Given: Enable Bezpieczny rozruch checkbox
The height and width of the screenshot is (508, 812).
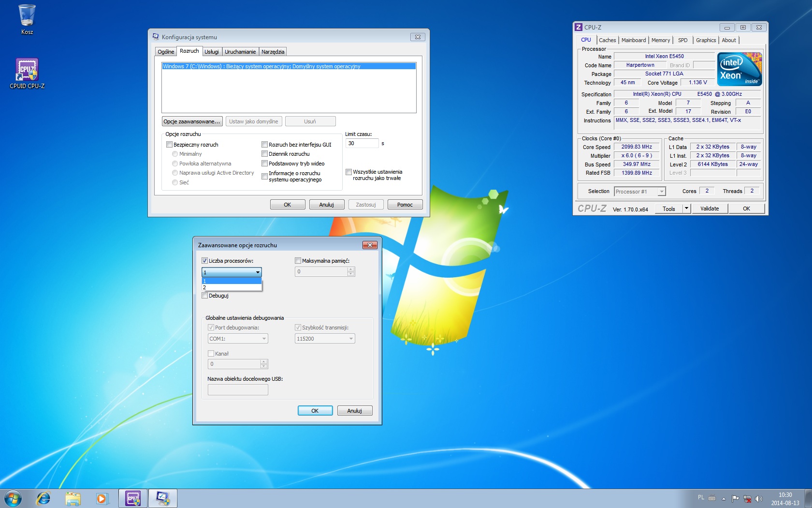Looking at the screenshot, I should click(x=169, y=145).
